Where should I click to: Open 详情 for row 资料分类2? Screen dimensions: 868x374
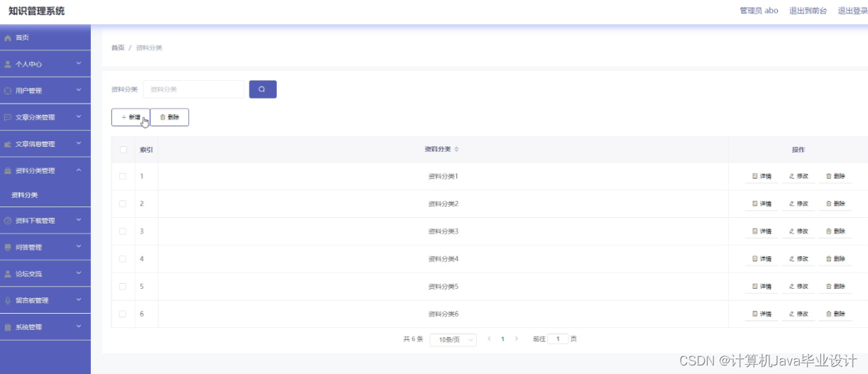click(762, 204)
